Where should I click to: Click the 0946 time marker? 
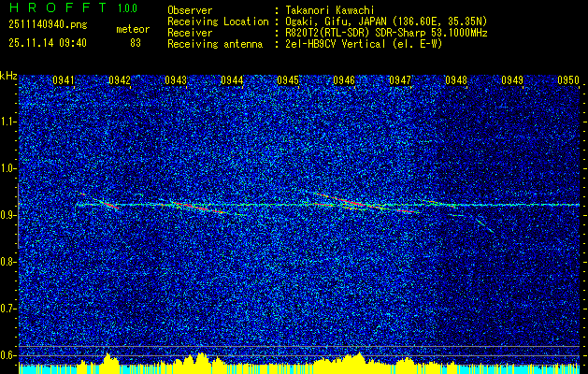click(x=344, y=80)
